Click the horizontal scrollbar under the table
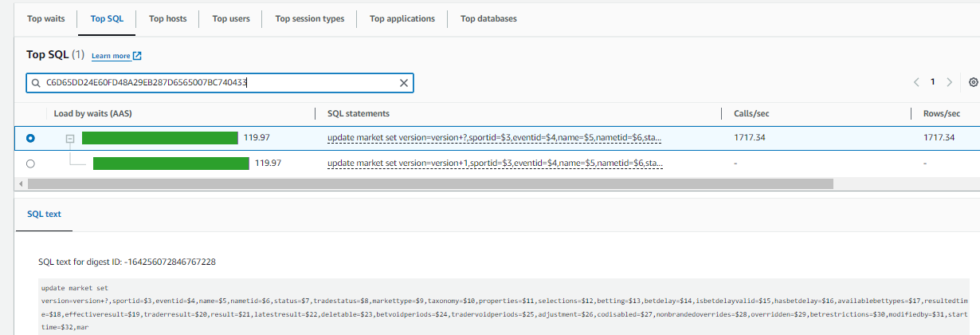980x335 pixels. coord(430,183)
